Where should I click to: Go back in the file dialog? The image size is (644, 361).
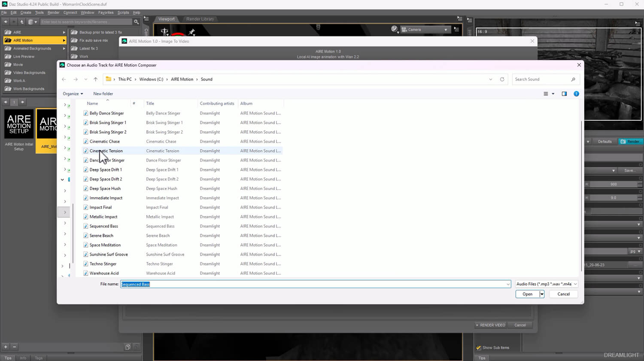coord(64,80)
